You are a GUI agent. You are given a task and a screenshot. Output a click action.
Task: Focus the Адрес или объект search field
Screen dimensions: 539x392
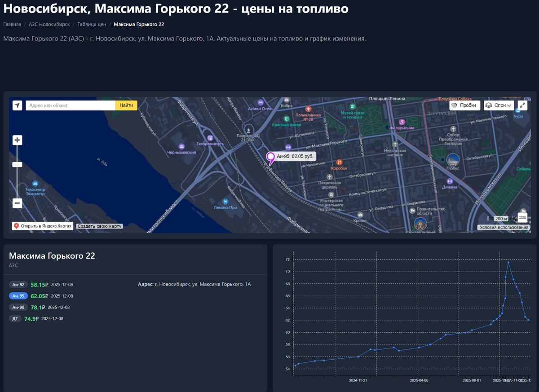[71, 106]
